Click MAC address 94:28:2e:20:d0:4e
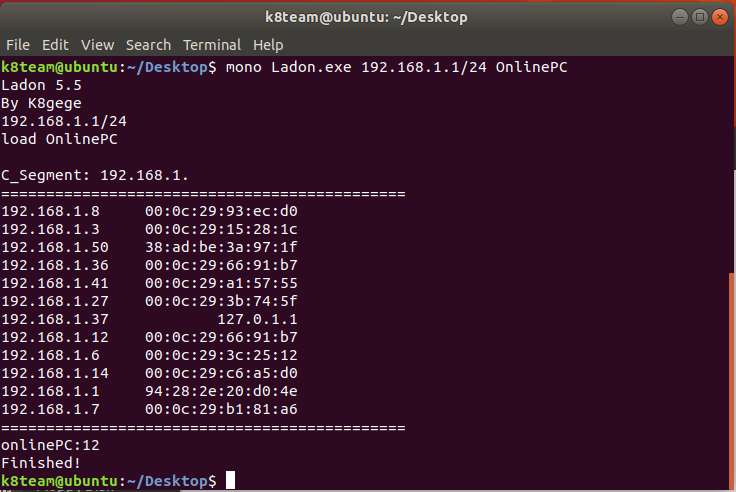736x492 pixels. (221, 391)
